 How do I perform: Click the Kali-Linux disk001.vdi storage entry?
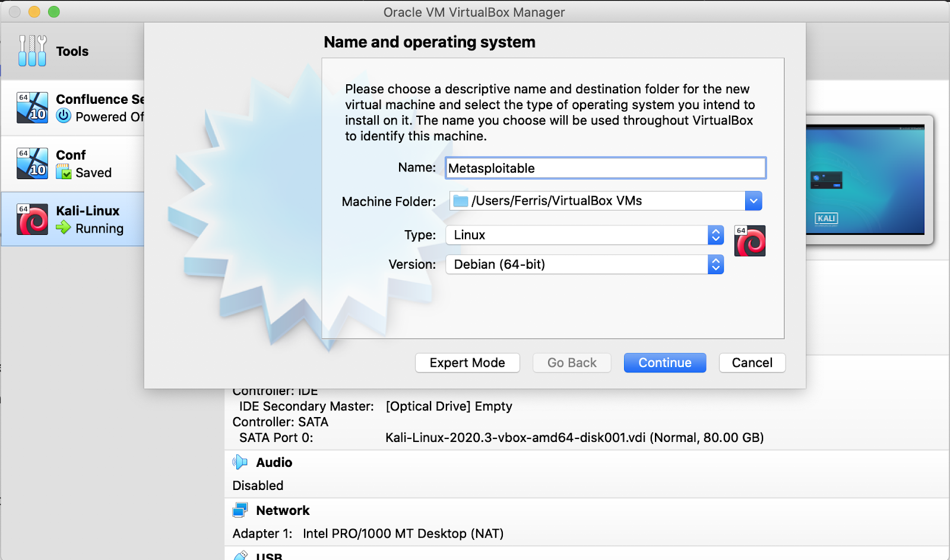coord(574,438)
